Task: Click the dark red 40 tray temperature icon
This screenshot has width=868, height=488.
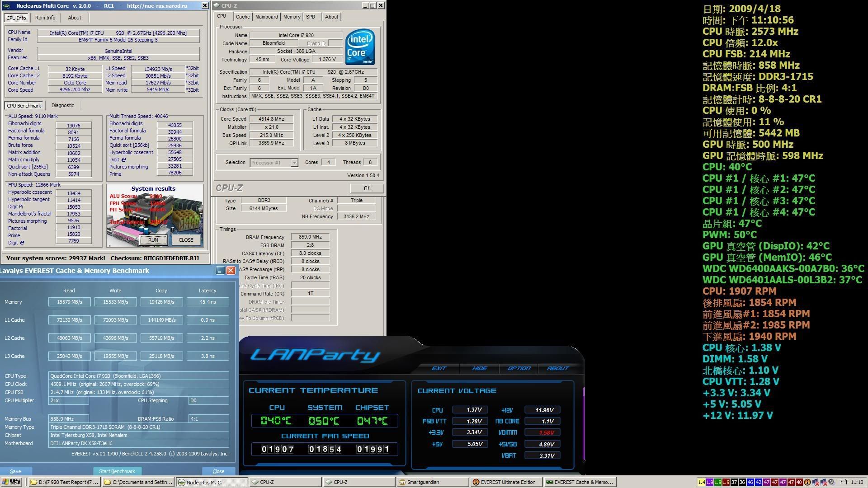Action: (x=799, y=482)
